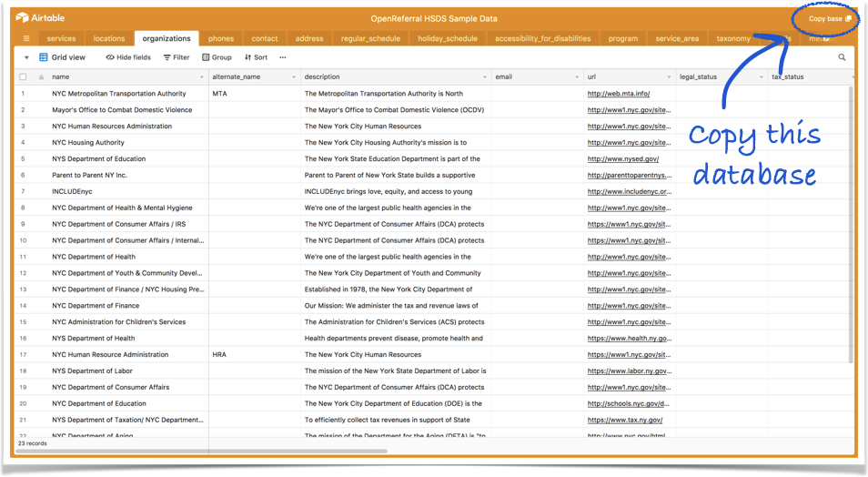Screen dimensions: 868x477
Task: Click the tax_status column header
Action: [x=811, y=77]
